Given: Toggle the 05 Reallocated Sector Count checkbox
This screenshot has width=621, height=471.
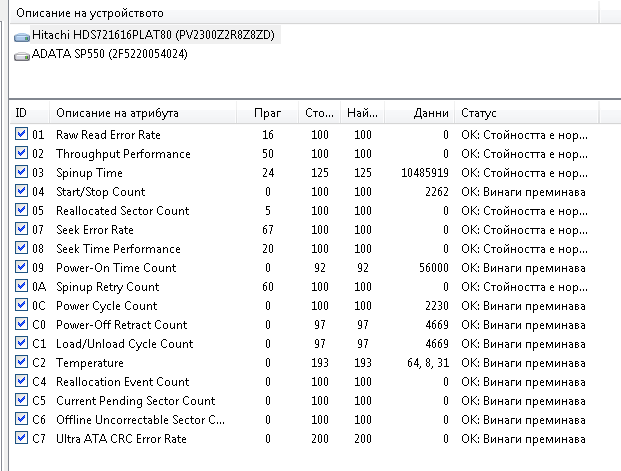Looking at the screenshot, I should pyautogui.click(x=21, y=210).
